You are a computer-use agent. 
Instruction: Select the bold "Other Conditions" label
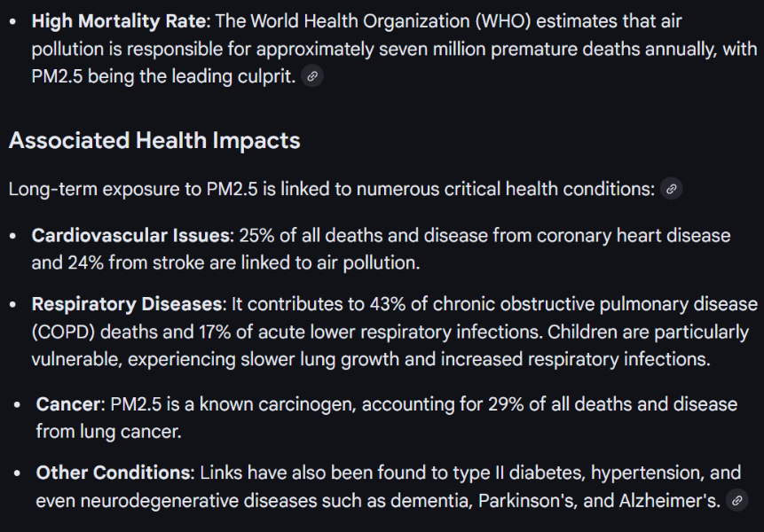[114, 473]
